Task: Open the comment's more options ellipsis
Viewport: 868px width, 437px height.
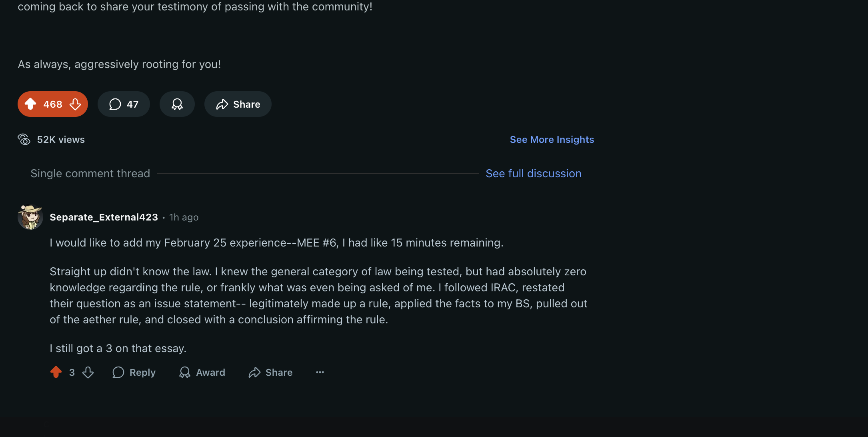Action: pyautogui.click(x=320, y=372)
